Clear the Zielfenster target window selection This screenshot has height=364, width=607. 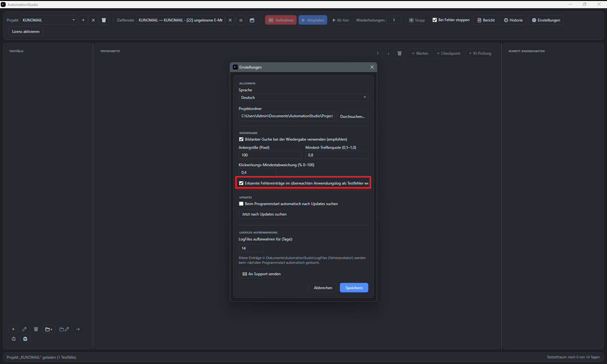(x=230, y=20)
